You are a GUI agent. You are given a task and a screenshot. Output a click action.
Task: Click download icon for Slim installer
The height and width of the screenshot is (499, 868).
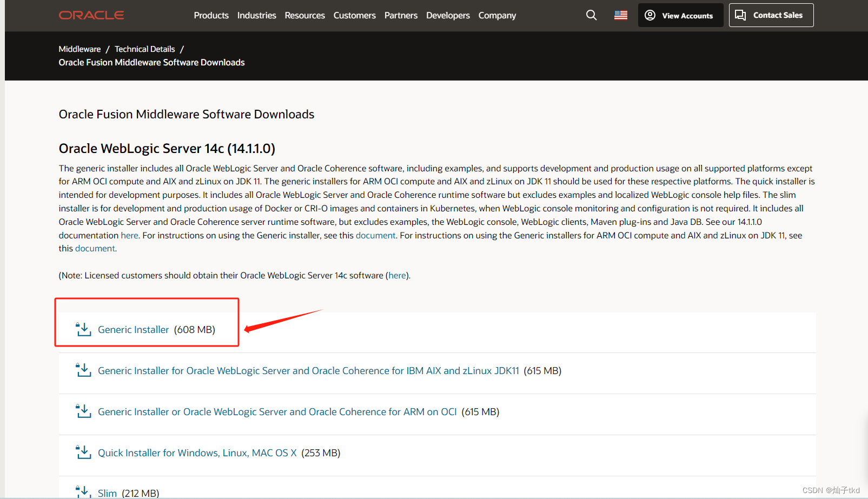click(83, 492)
